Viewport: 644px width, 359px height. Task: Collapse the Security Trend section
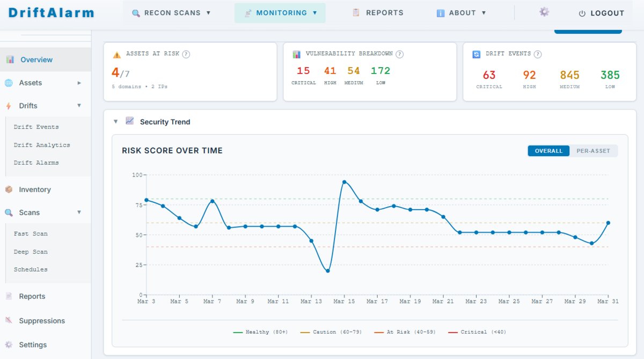[x=115, y=122]
